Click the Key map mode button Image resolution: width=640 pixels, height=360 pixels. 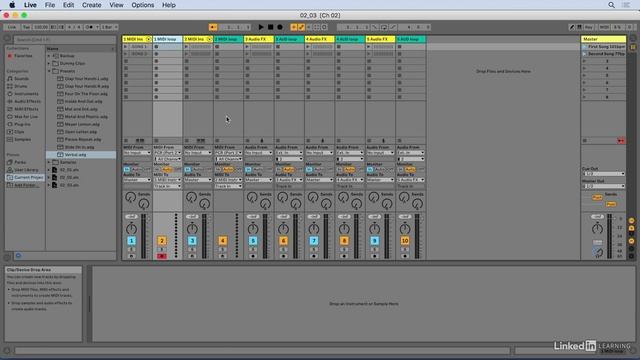tap(589, 27)
